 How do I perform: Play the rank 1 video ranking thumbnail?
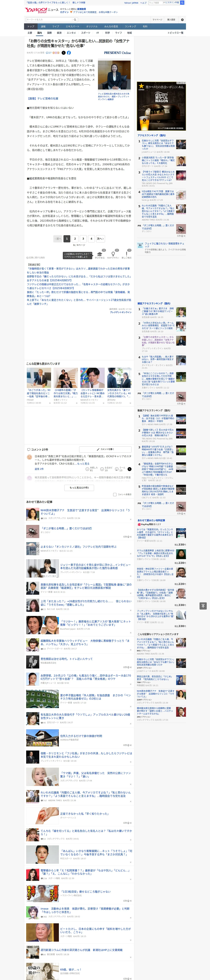click(181, 419)
